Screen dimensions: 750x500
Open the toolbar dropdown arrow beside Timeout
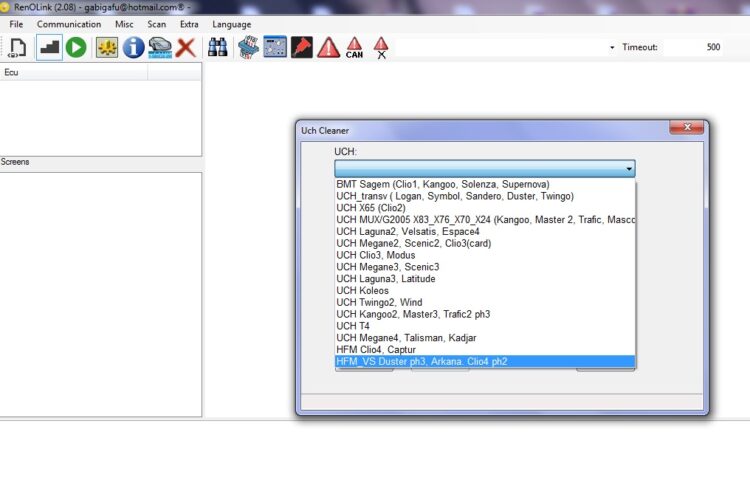pyautogui.click(x=612, y=47)
